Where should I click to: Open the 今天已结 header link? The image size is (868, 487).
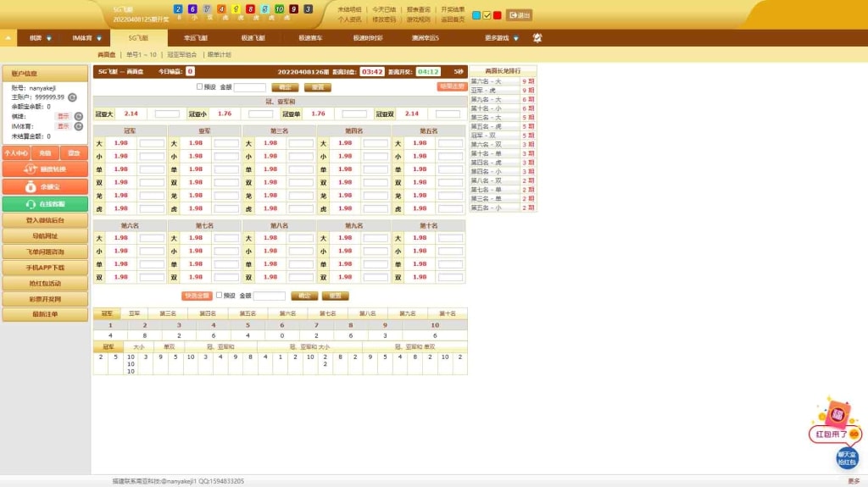[x=384, y=9]
